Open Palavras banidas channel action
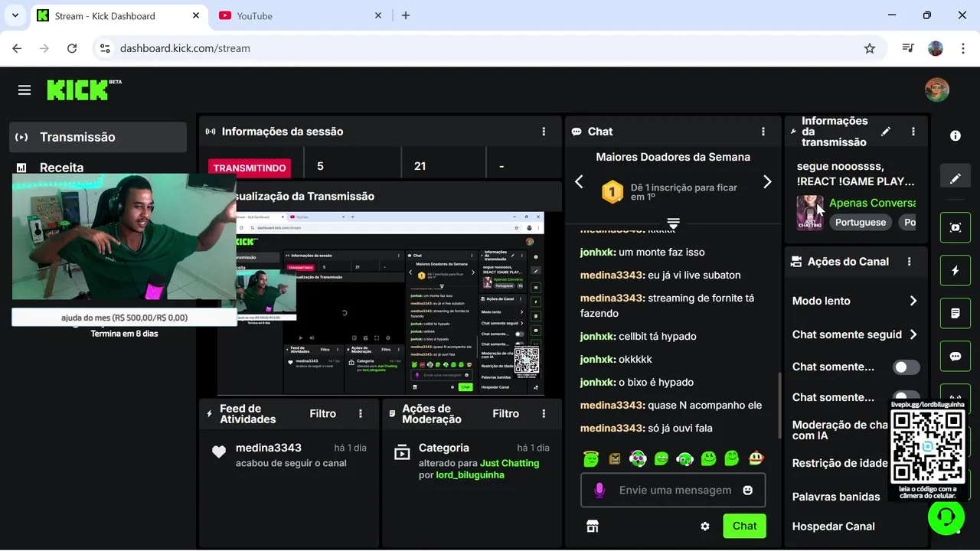The image size is (980, 551). point(836,497)
